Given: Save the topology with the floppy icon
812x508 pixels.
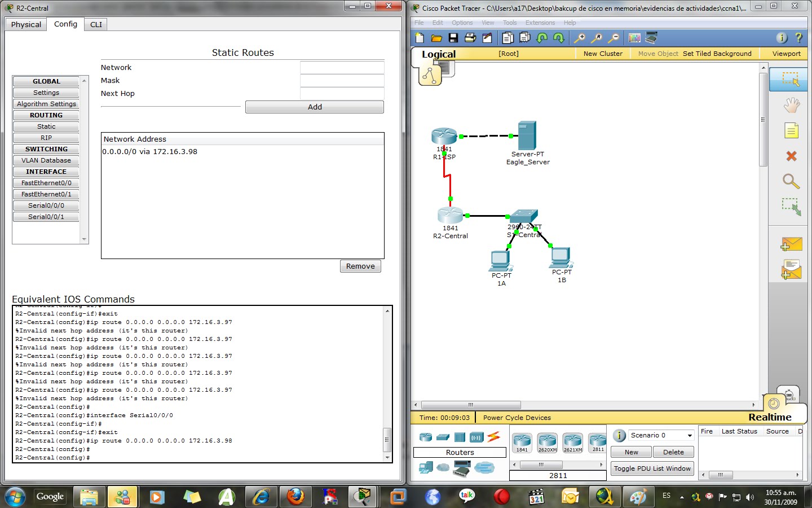Looking at the screenshot, I should pyautogui.click(x=453, y=38).
